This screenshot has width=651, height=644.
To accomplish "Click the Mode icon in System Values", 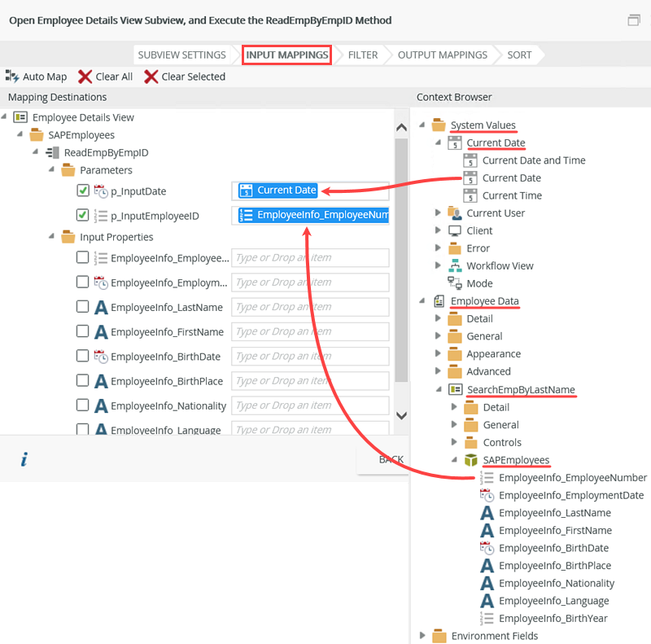I will (455, 283).
